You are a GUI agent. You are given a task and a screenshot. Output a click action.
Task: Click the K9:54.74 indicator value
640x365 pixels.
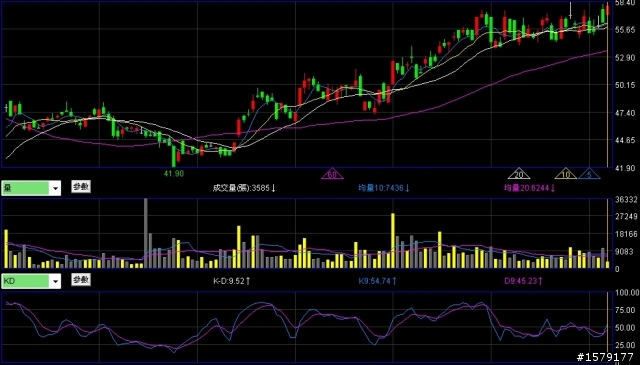377,281
